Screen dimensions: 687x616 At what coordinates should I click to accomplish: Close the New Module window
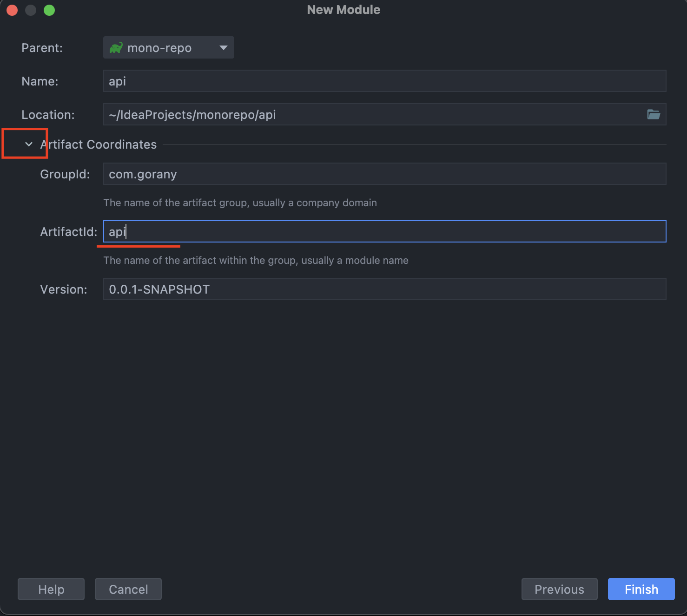12,10
